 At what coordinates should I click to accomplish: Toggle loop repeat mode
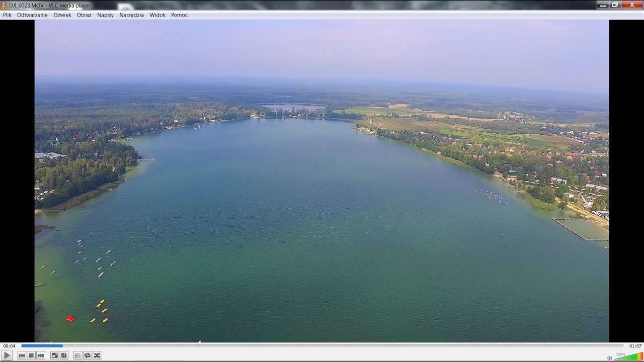point(87,355)
